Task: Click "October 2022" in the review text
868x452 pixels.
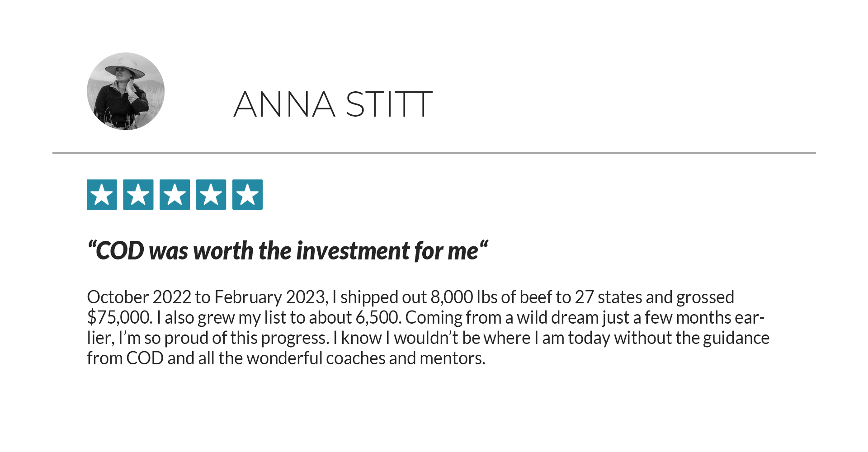Action: tap(139, 297)
